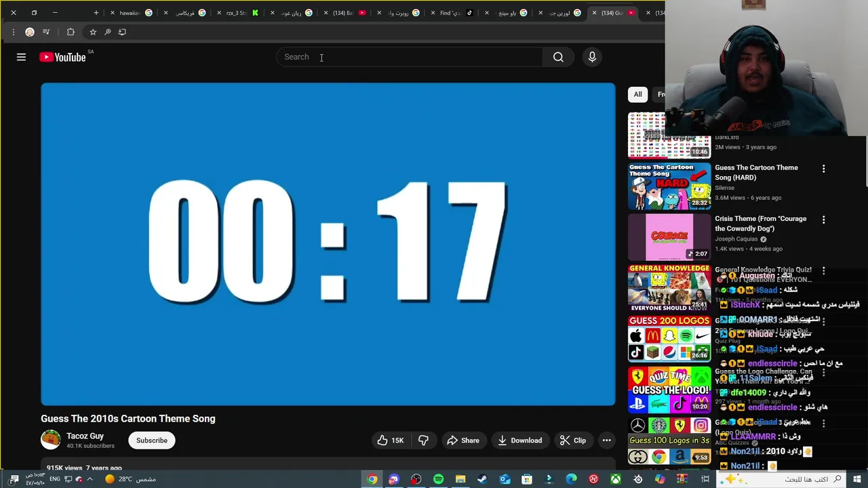This screenshot has height=488, width=868.
Task: Open File Explorer from the taskbar
Action: click(x=460, y=479)
